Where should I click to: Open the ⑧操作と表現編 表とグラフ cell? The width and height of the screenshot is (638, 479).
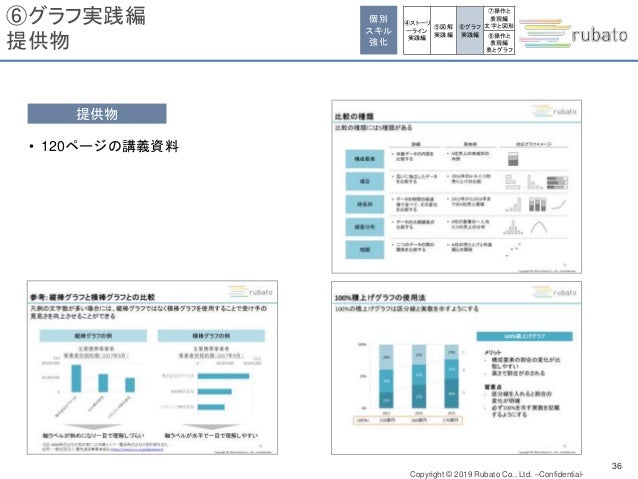pos(499,42)
